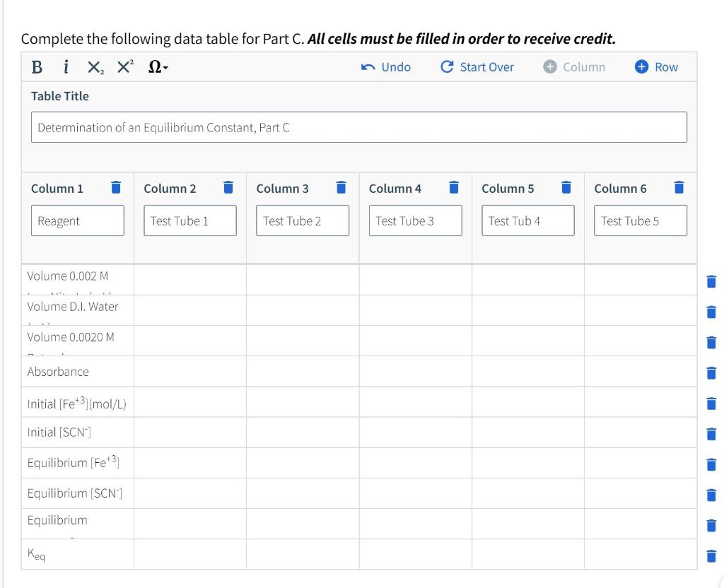Toggle bold formatting
Screen dimensions: 724x588
pyautogui.click(x=37, y=67)
